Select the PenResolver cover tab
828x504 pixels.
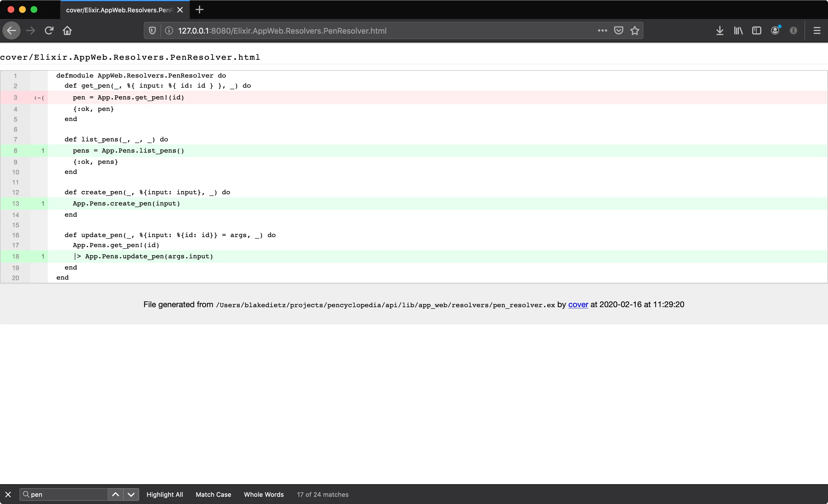point(119,10)
